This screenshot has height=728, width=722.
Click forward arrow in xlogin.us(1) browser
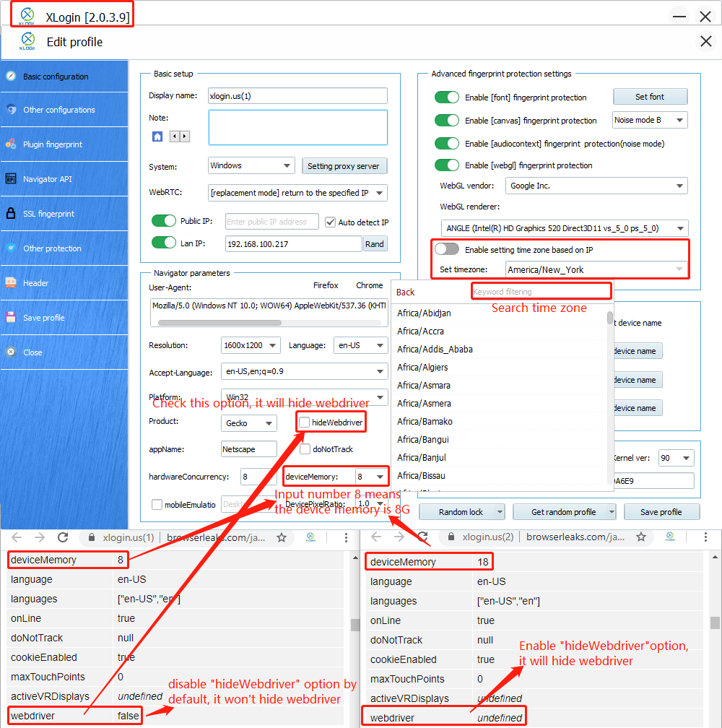(40, 537)
